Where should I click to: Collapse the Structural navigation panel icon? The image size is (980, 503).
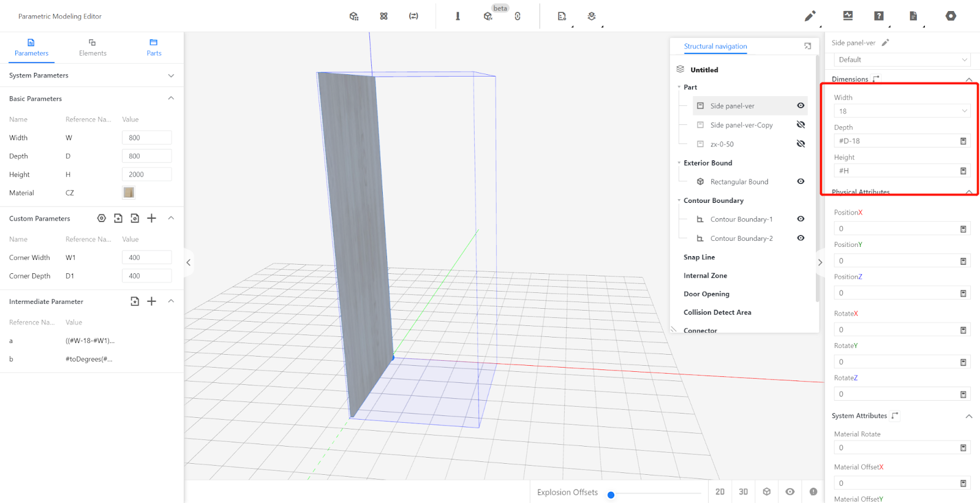tap(807, 46)
